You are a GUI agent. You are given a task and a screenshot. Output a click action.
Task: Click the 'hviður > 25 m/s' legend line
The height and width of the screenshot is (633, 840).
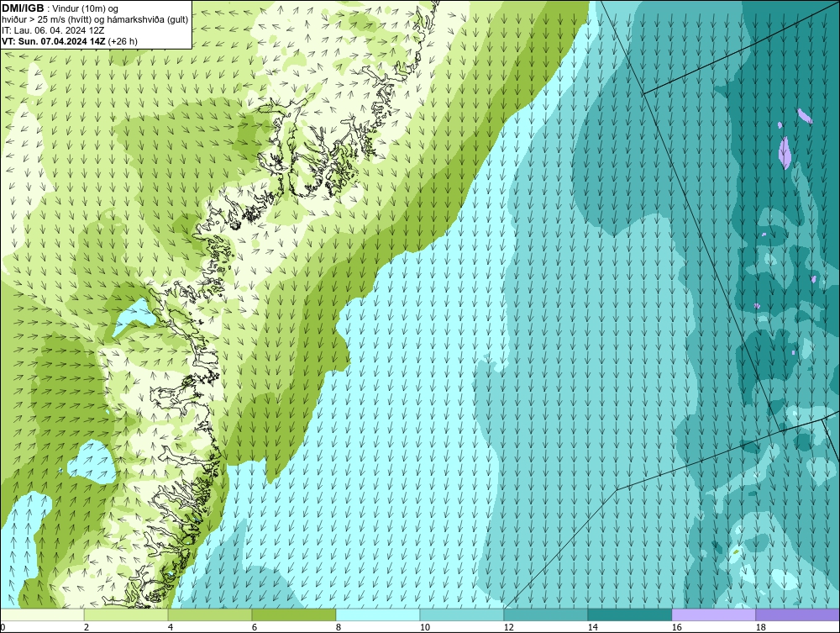click(x=95, y=20)
